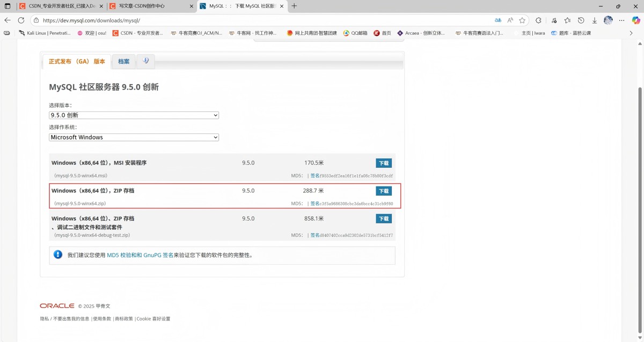The height and width of the screenshot is (342, 644).
Task: Open browser history clock icon
Action: click(x=581, y=20)
